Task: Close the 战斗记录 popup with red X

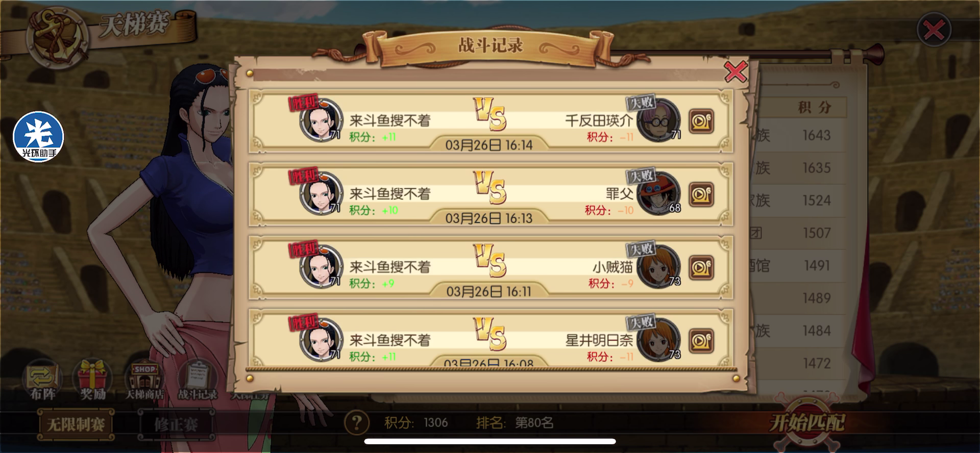Action: coord(736,72)
